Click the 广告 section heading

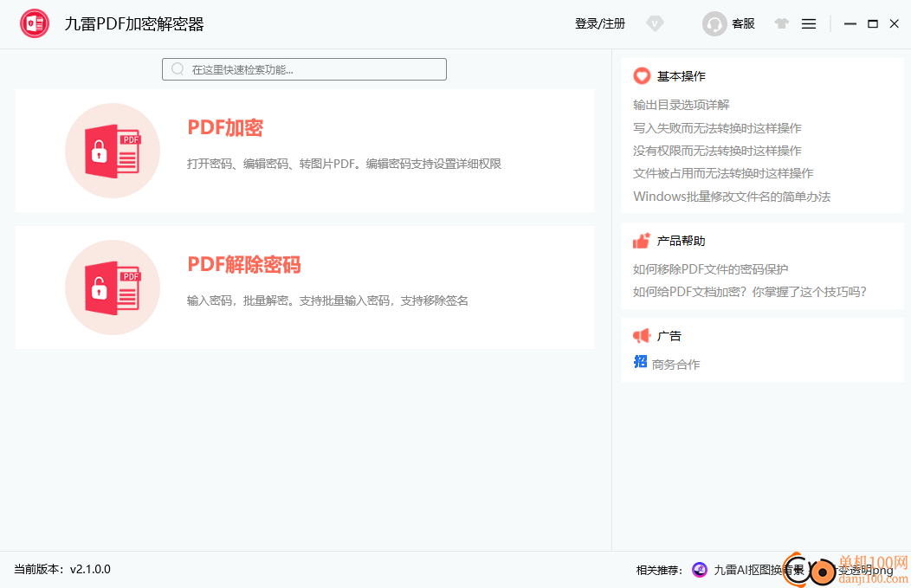[669, 336]
